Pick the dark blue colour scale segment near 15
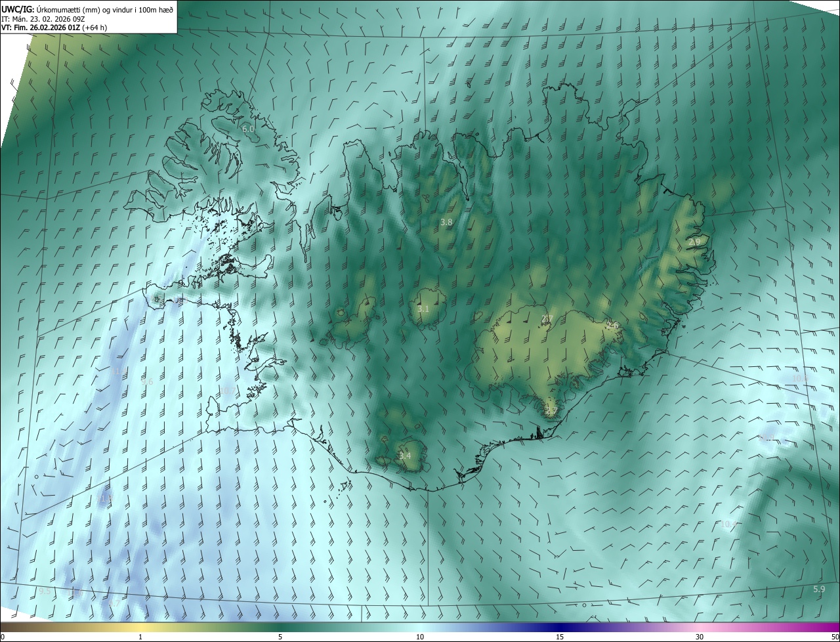840x642 pixels. click(x=560, y=628)
